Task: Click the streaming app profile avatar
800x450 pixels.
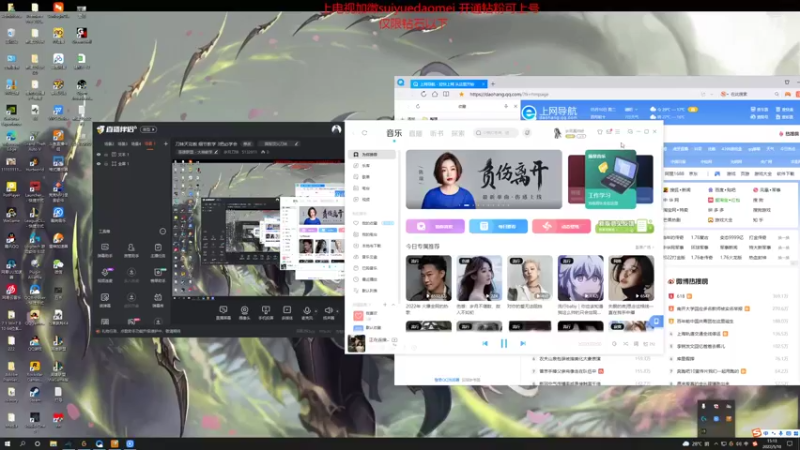Action: tap(336, 130)
